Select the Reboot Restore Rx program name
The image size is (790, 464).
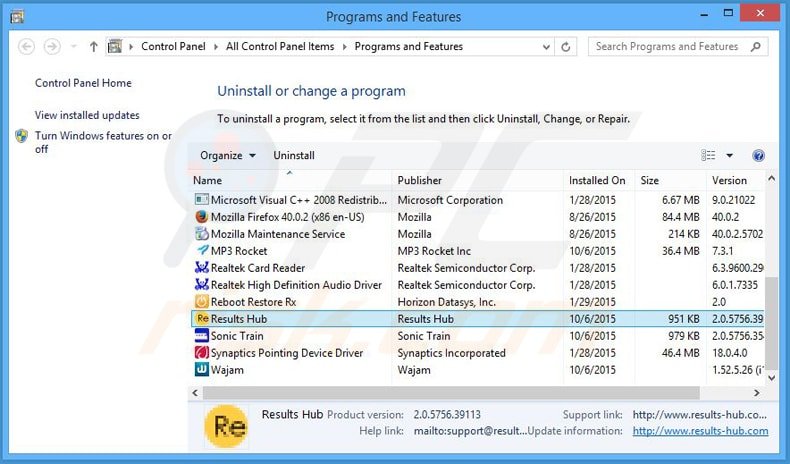pos(253,302)
